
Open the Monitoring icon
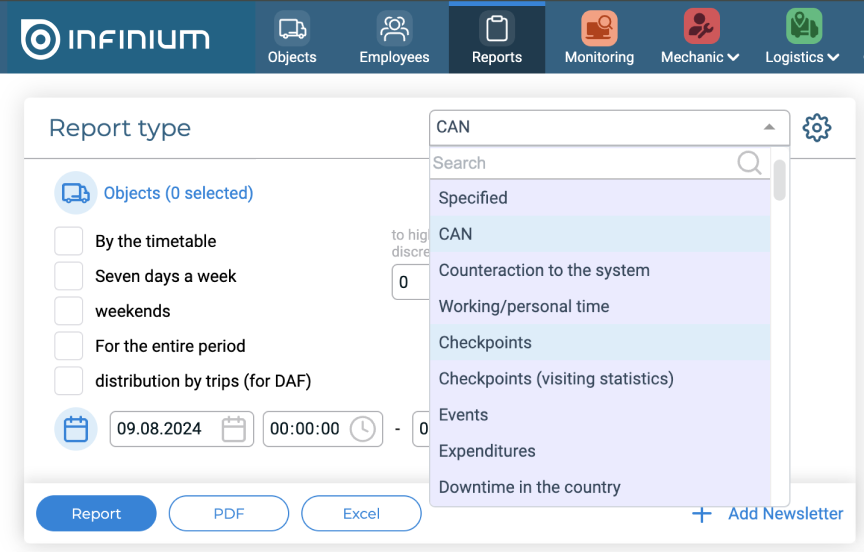(599, 28)
